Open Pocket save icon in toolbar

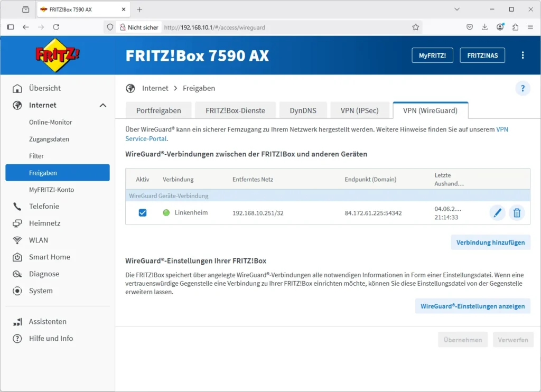pos(470,27)
